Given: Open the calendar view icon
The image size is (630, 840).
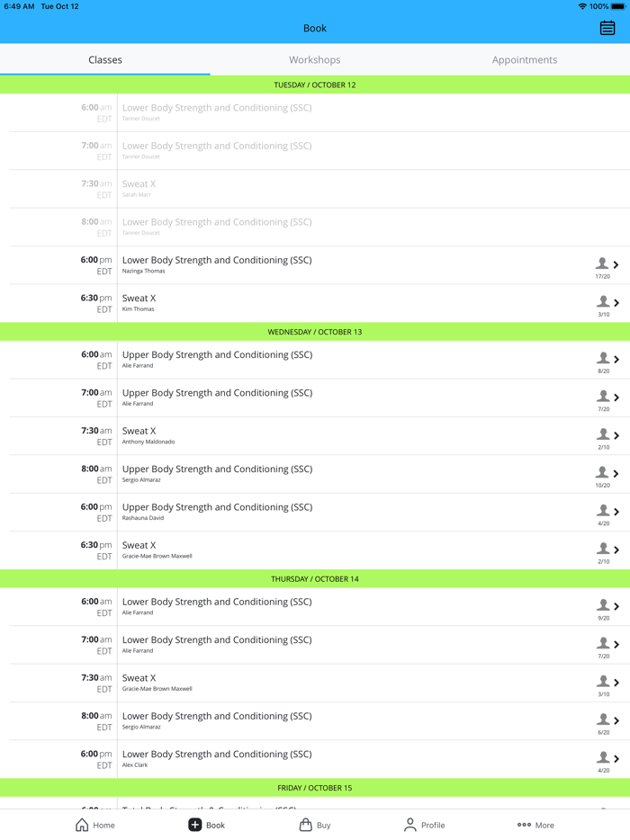Looking at the screenshot, I should click(x=607, y=28).
